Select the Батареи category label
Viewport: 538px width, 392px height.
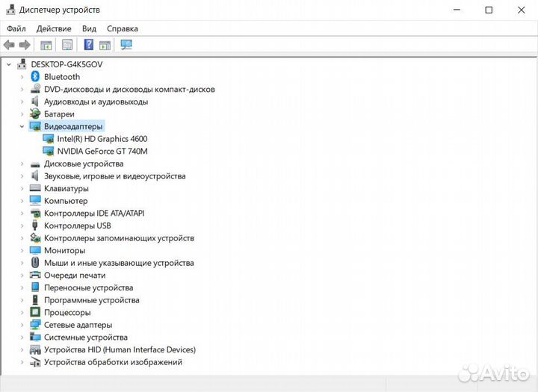(x=59, y=114)
